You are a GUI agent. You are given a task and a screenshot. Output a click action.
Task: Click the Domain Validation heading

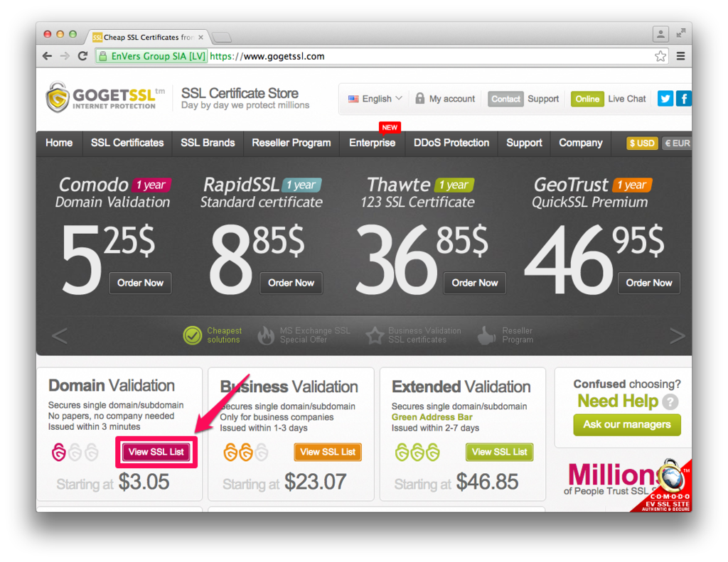pos(112,386)
